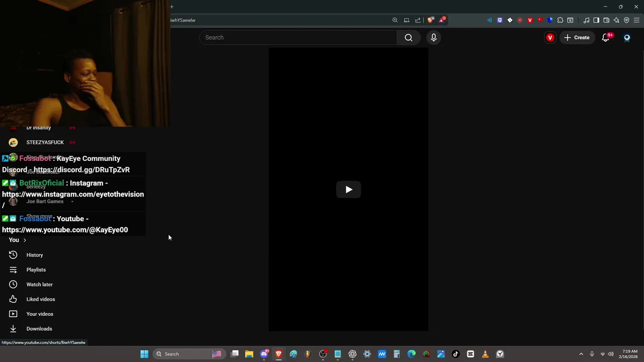Open the taskbar volume control
Image resolution: width=644 pixels, height=362 pixels.
[611, 354]
